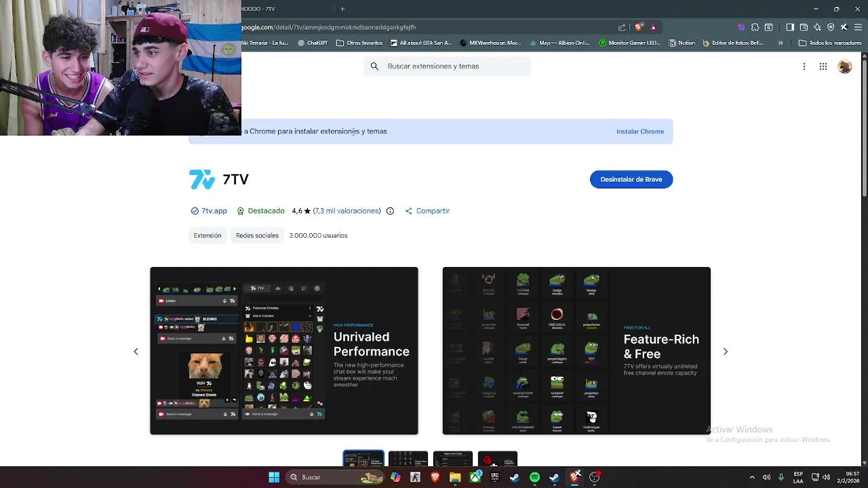Screen dimensions: 868x488
Task: Open Windows Start menu
Action: click(x=274, y=477)
